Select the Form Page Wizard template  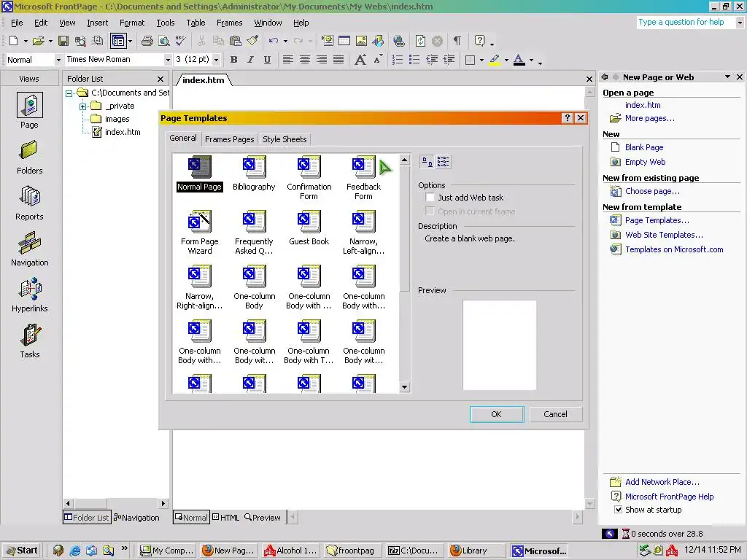point(200,233)
